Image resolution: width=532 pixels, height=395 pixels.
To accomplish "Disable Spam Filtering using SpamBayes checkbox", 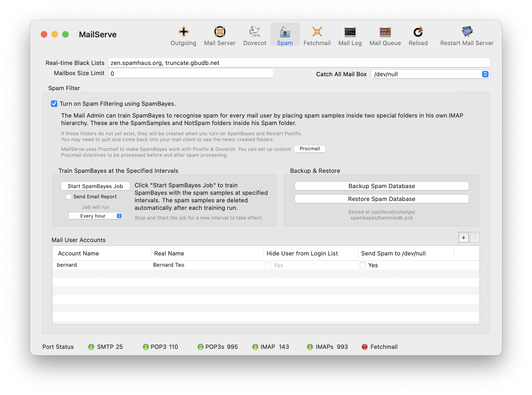I will 54,104.
